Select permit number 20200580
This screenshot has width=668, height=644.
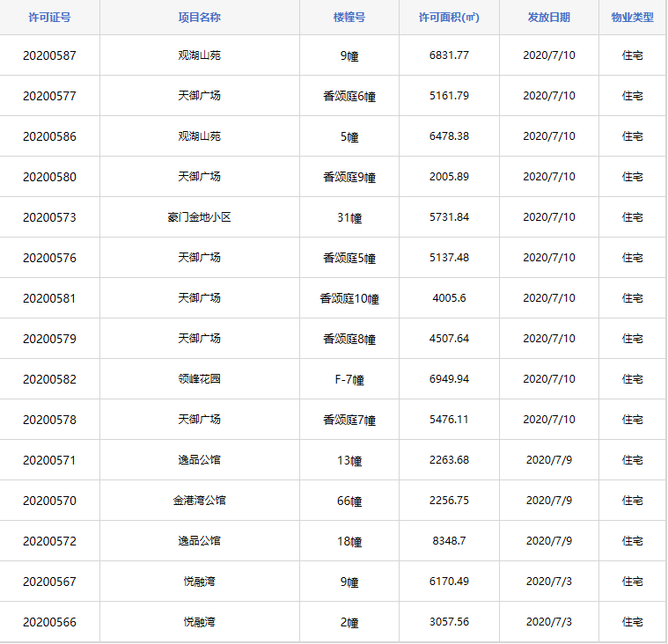tap(49, 177)
